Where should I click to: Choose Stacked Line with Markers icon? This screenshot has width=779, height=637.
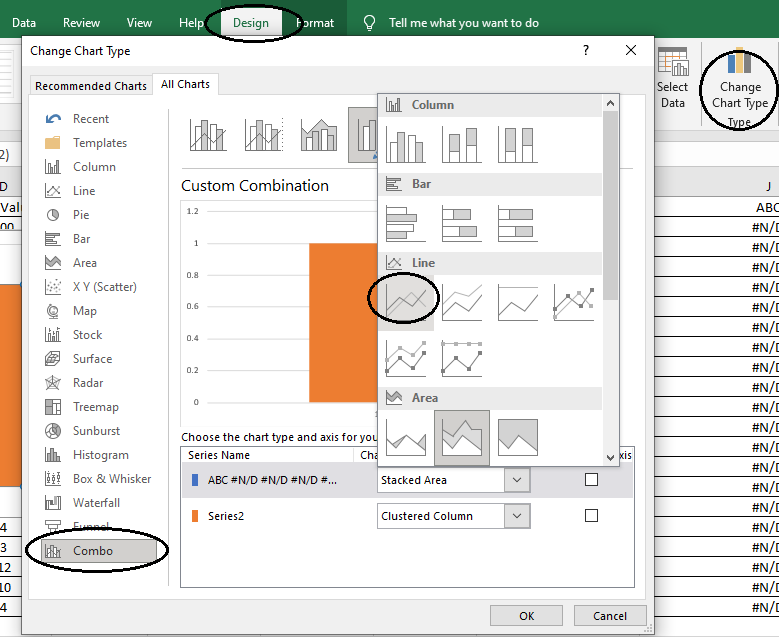tap(405, 358)
